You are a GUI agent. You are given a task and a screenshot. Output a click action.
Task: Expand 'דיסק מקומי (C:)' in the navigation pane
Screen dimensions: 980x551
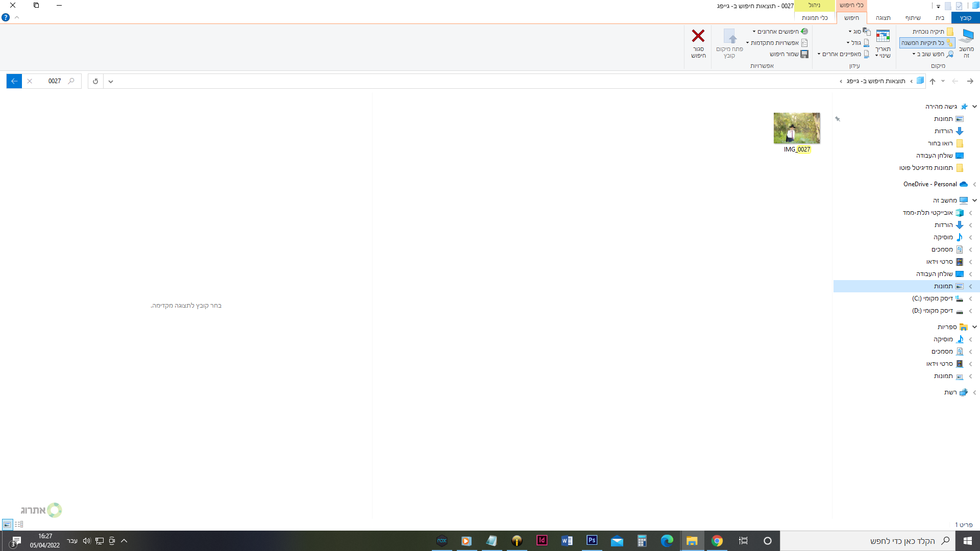[971, 298]
